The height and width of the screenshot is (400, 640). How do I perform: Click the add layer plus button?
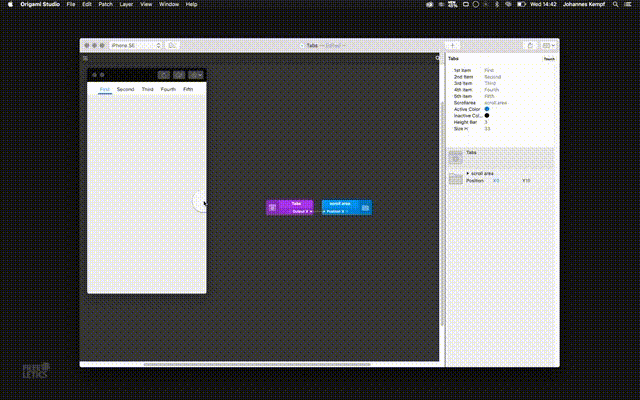click(452, 45)
